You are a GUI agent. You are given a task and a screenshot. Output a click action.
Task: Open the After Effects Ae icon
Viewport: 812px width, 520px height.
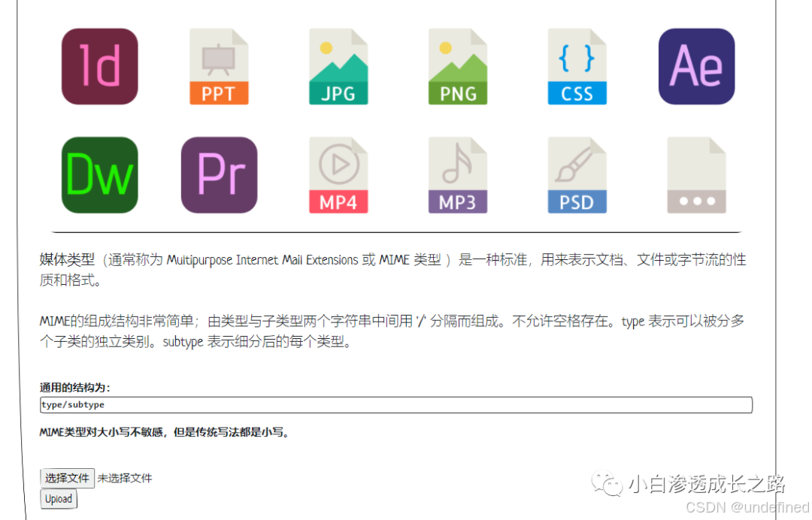[x=696, y=66]
